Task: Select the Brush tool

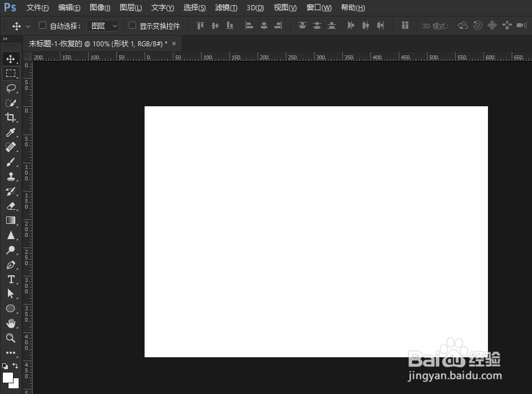Action: [x=11, y=162]
